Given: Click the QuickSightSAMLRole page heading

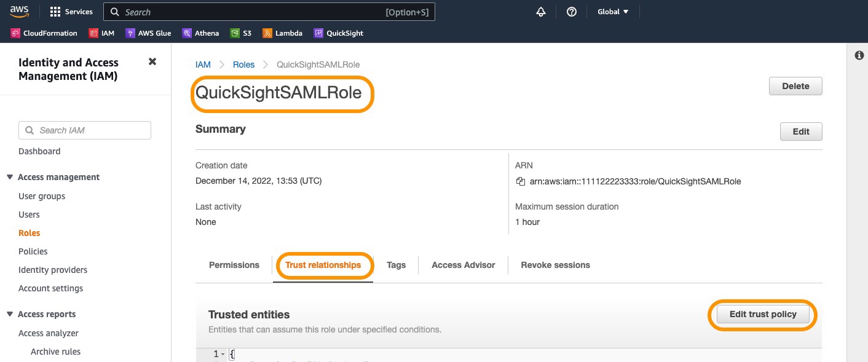Looking at the screenshot, I should click(278, 93).
